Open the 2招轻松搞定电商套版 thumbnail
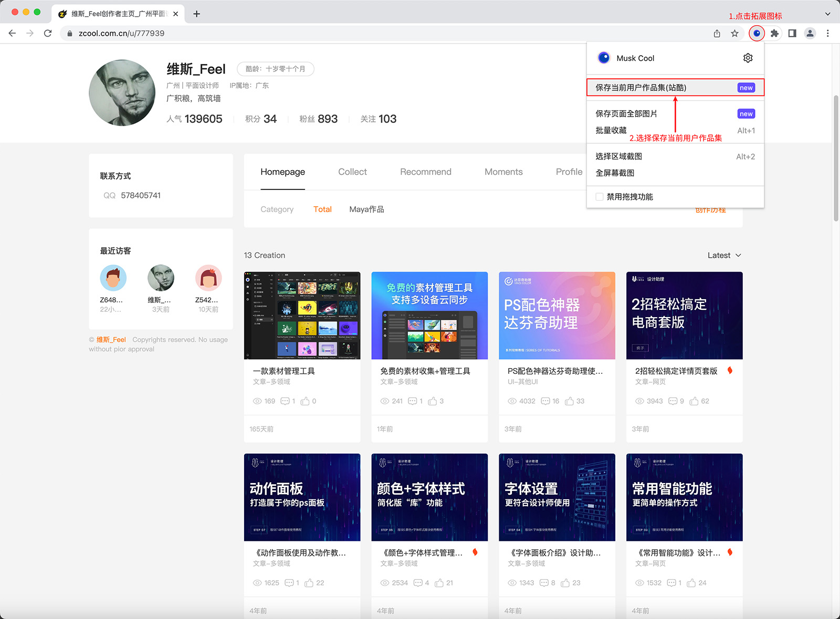The image size is (840, 619). [684, 316]
